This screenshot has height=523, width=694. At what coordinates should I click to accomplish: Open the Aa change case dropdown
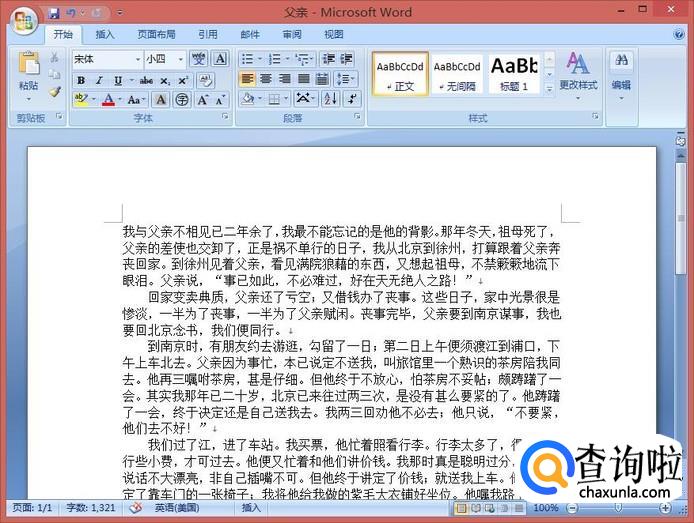click(x=136, y=100)
